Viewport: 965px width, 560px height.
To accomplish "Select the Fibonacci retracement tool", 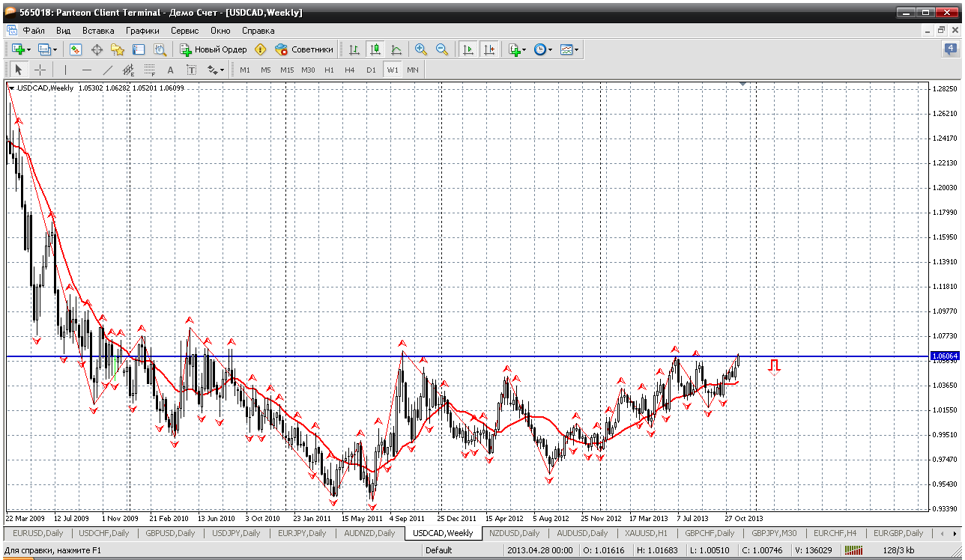I will click(x=149, y=70).
